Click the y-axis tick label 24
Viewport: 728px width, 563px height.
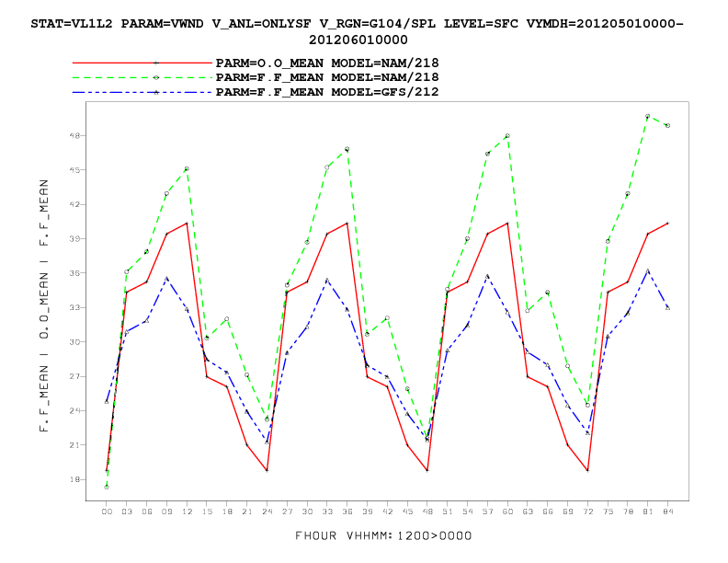(74, 410)
